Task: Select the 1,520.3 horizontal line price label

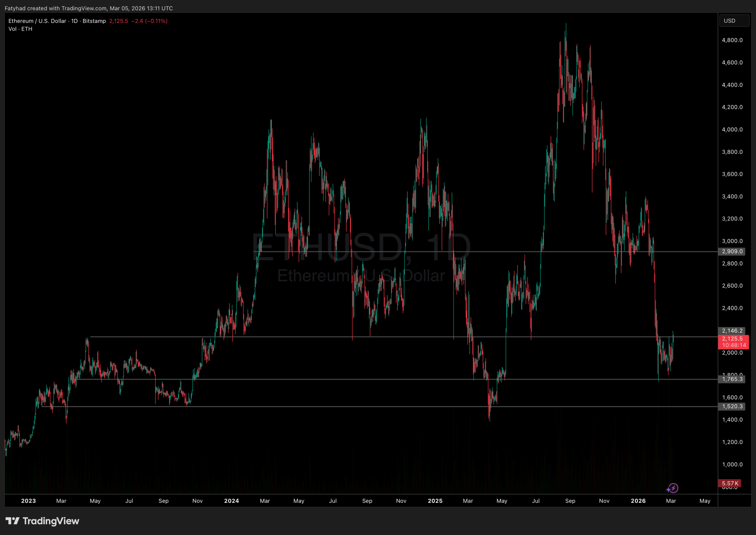Action: [732, 406]
